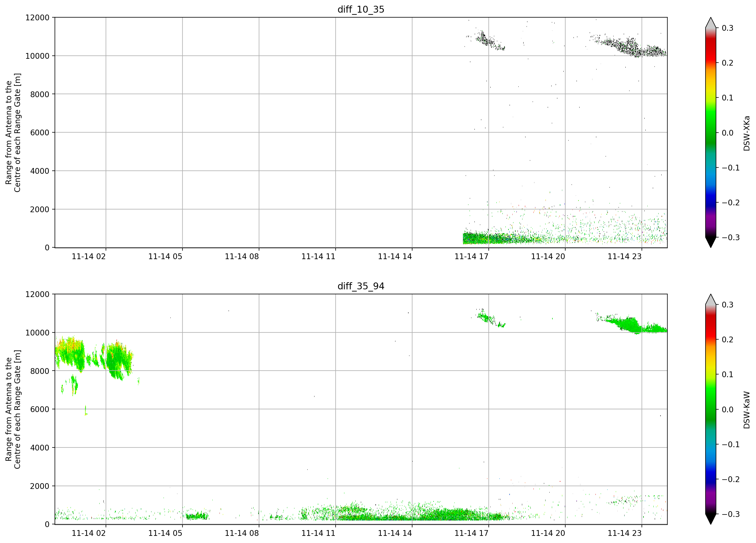Click the 10000 y-tick of diff_35_94 plot
The width and height of the screenshot is (756, 543).
(x=37, y=333)
